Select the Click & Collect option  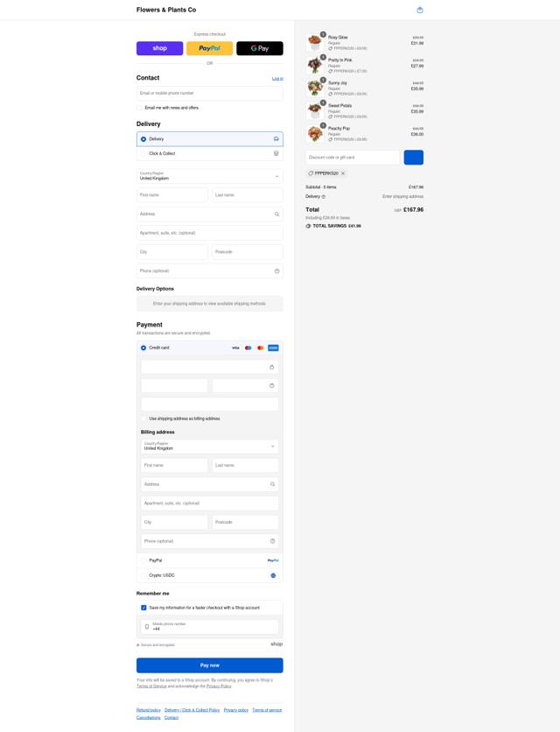(209, 153)
